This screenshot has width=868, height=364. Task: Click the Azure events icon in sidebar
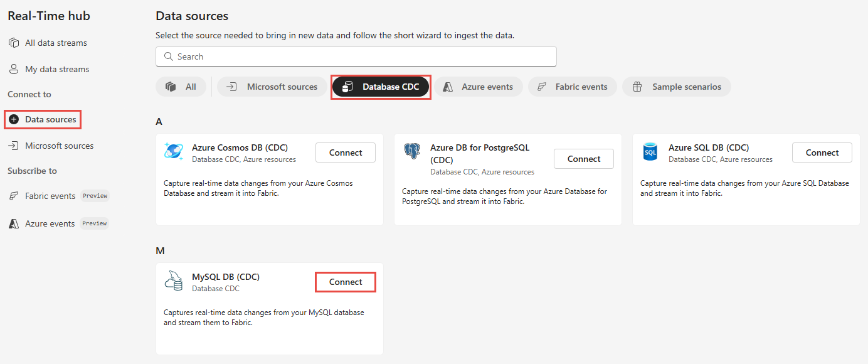click(14, 223)
